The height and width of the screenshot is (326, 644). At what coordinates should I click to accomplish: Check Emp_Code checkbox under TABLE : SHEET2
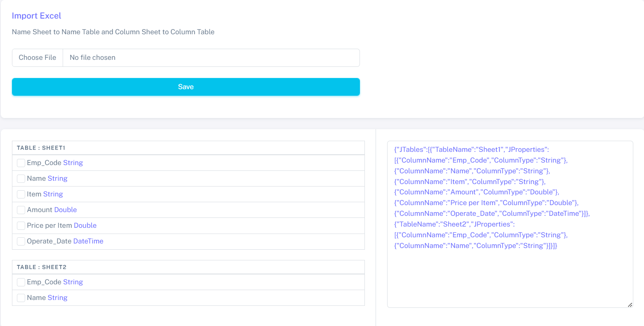pyautogui.click(x=21, y=282)
